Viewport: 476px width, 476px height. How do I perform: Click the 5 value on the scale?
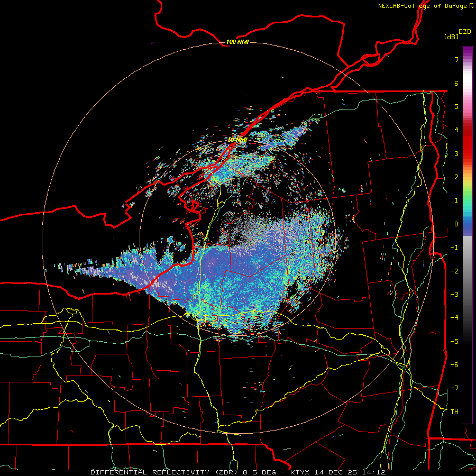click(456, 106)
